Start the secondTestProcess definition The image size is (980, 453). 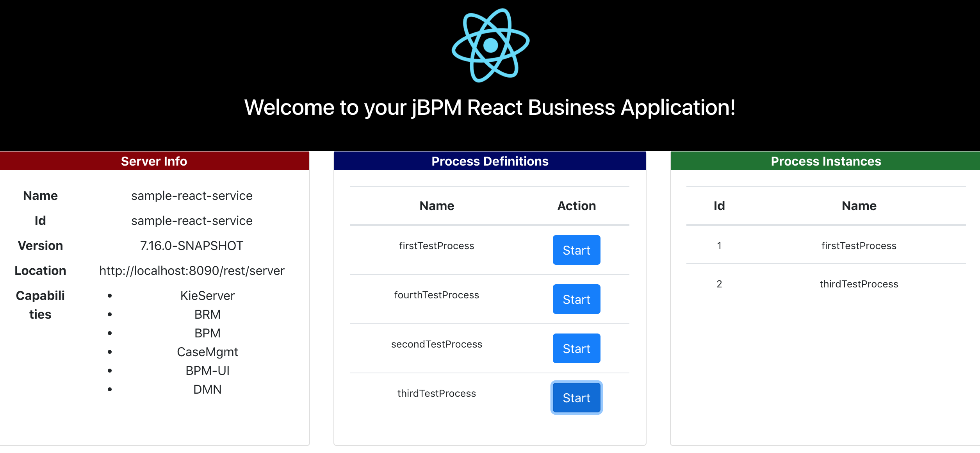point(576,348)
